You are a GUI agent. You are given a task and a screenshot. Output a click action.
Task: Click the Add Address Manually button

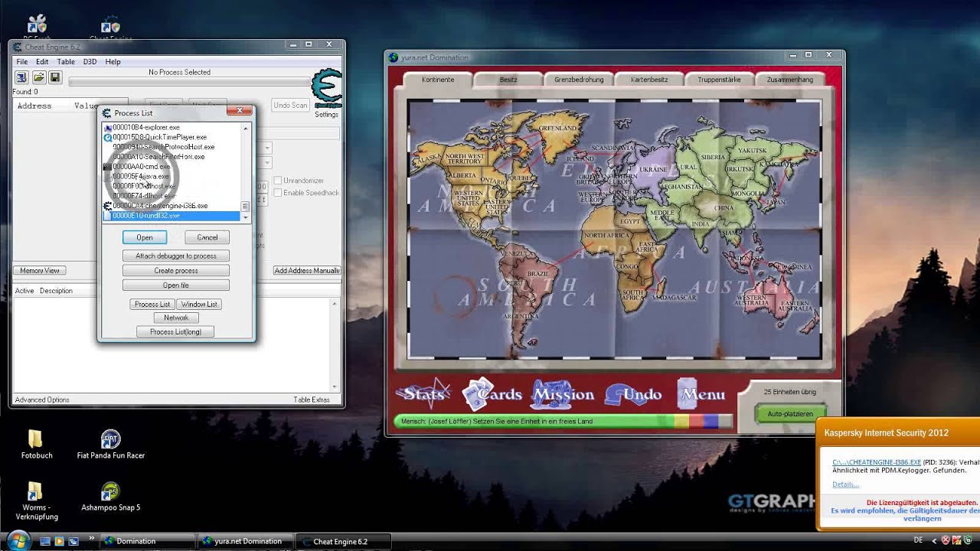pyautogui.click(x=307, y=270)
